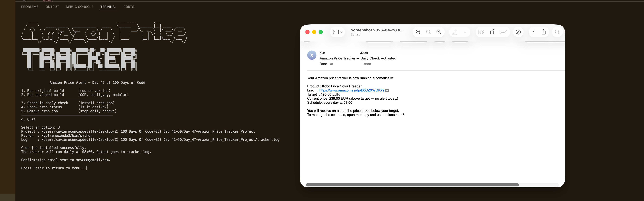Viewport: 644px width, 201px height.
Task: Minimize the Preview window with yellow button
Action: (x=314, y=32)
